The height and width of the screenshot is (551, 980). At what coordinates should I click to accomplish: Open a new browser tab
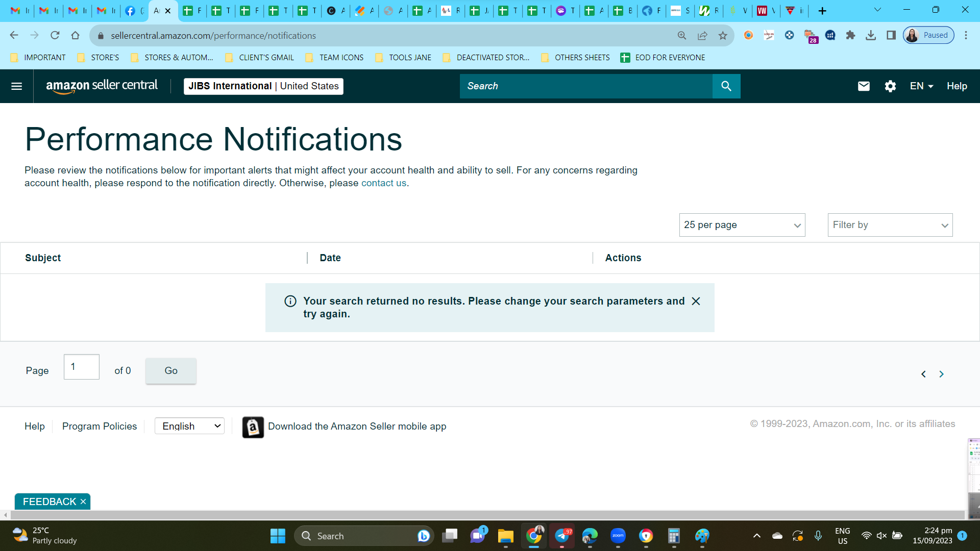(822, 11)
